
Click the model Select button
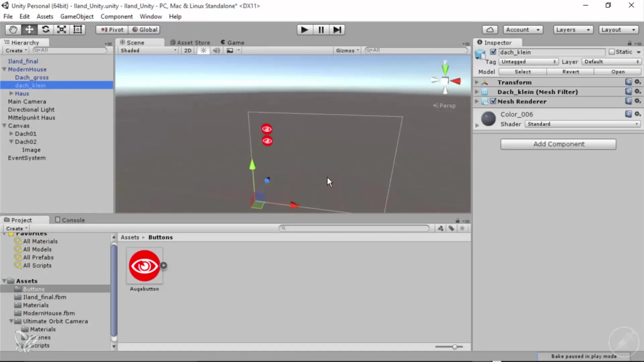click(x=523, y=72)
